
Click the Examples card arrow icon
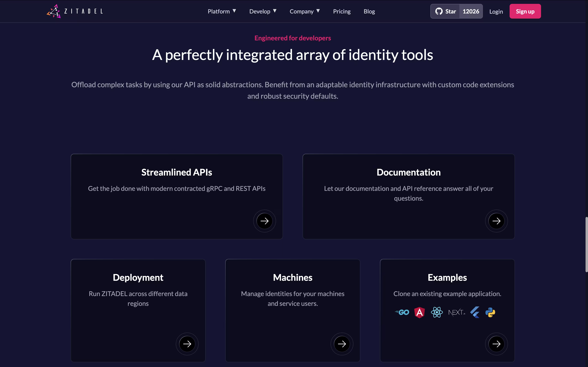point(496,344)
